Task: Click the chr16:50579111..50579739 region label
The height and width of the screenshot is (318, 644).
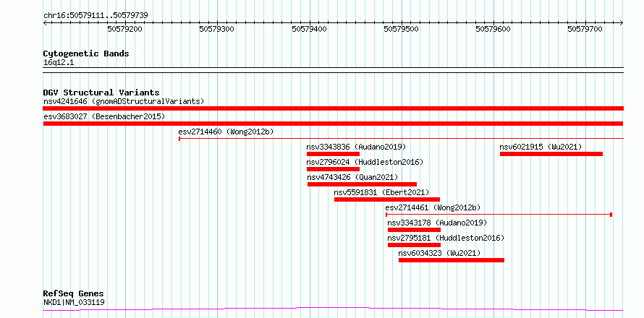Action: pyautogui.click(x=96, y=16)
